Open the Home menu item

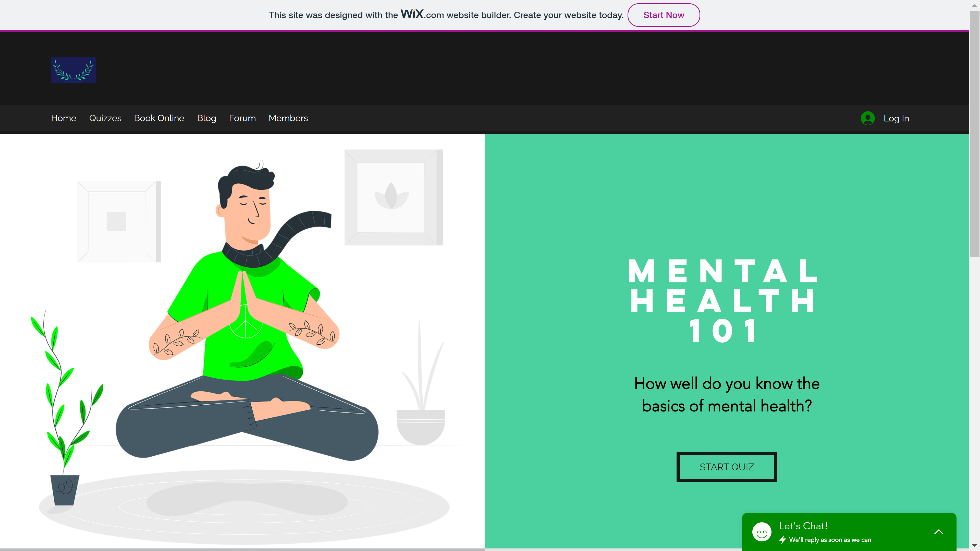tap(64, 118)
